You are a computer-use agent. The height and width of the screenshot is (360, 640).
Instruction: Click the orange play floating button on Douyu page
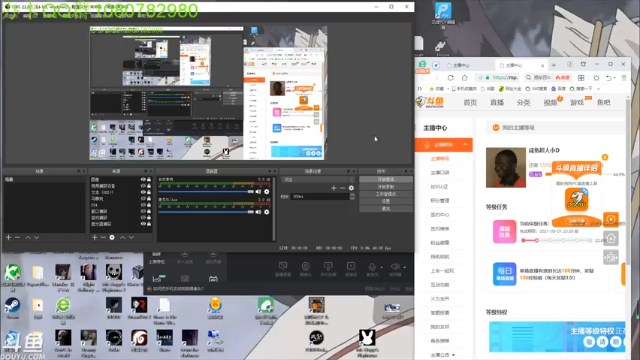(611, 219)
